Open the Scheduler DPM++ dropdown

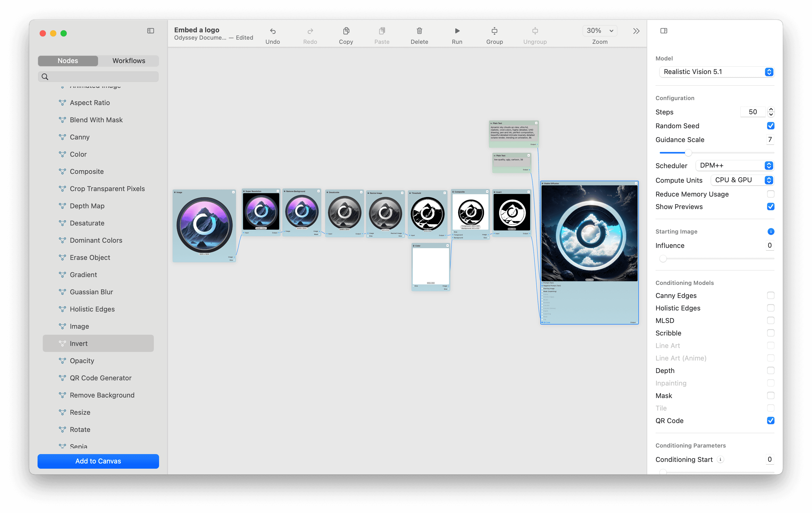(x=735, y=166)
